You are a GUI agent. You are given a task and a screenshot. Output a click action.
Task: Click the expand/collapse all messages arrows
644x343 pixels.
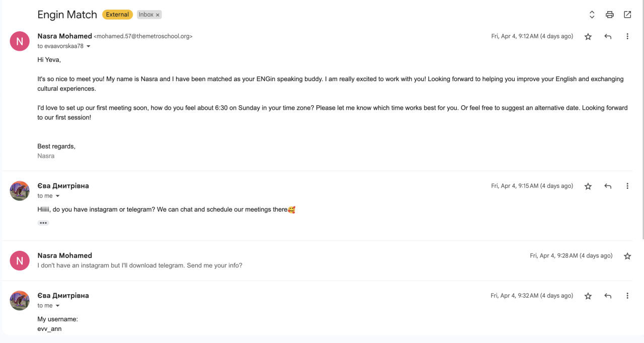pos(592,15)
